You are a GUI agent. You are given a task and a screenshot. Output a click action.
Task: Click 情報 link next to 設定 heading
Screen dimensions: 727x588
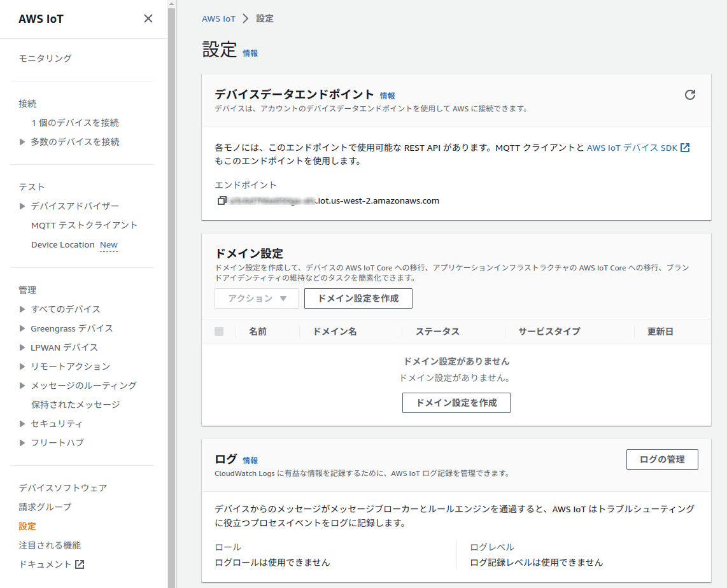point(250,53)
